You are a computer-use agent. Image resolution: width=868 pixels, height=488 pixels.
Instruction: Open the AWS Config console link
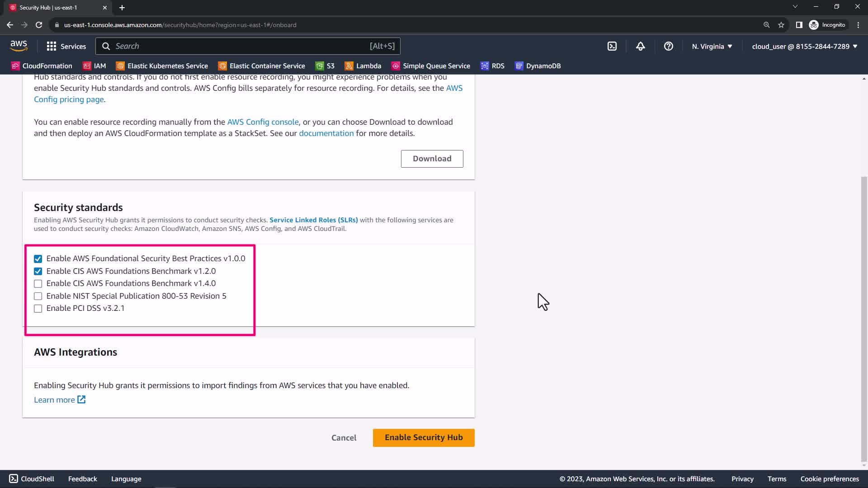pyautogui.click(x=263, y=122)
